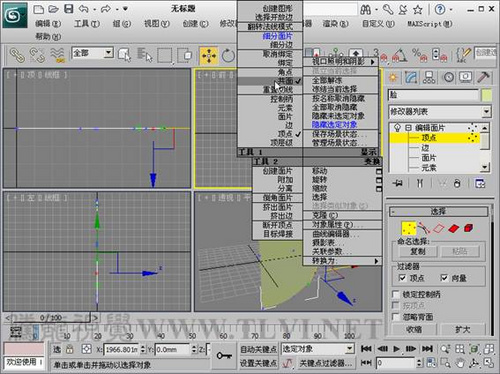This screenshot has width=500, height=374.
Task: Click the 关键点过滤器 button
Action: pos(325,363)
